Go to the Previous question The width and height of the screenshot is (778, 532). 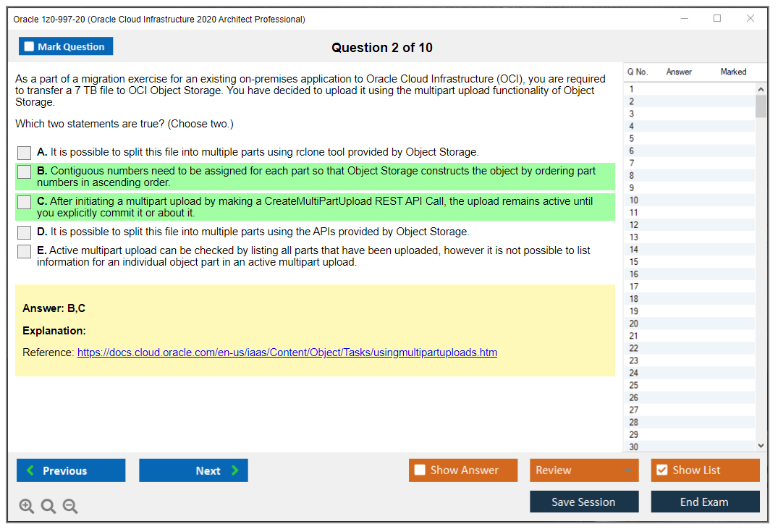(71, 470)
